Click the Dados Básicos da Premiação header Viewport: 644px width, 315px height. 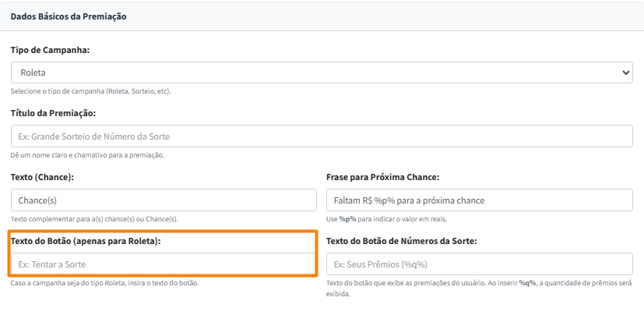coord(69,16)
